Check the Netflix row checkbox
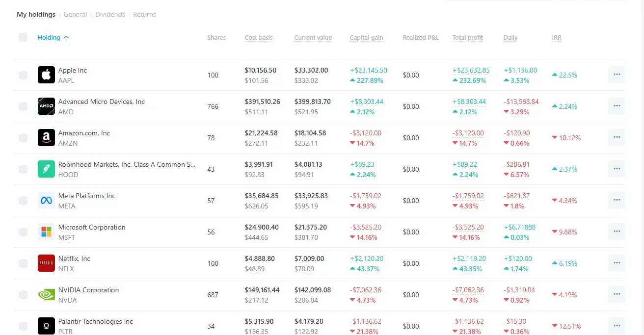Image resolution: width=644 pixels, height=335 pixels. [23, 263]
